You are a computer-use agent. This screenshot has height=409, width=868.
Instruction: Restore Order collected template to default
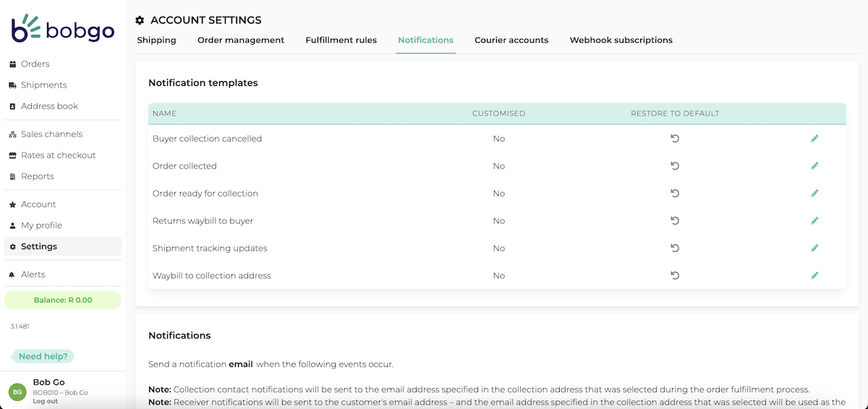[675, 165]
